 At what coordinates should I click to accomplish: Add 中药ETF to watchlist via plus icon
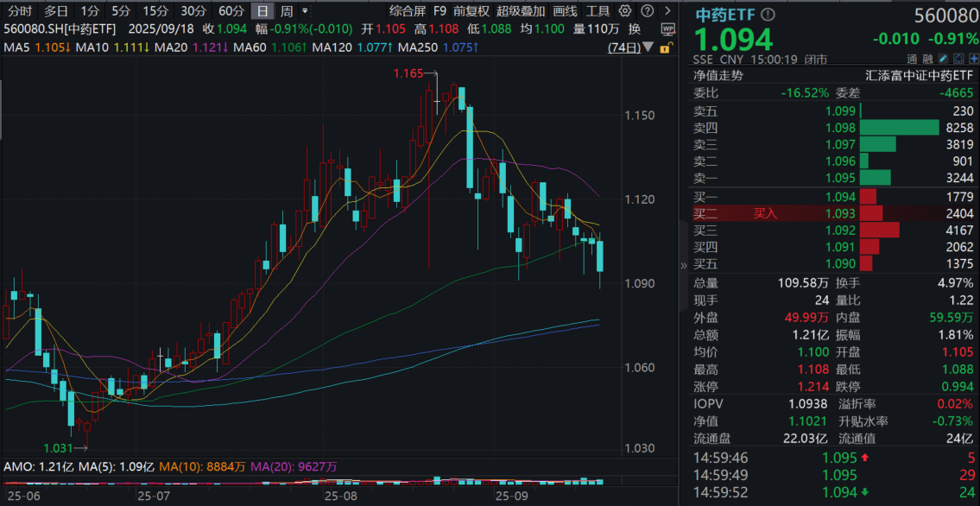click(x=974, y=58)
